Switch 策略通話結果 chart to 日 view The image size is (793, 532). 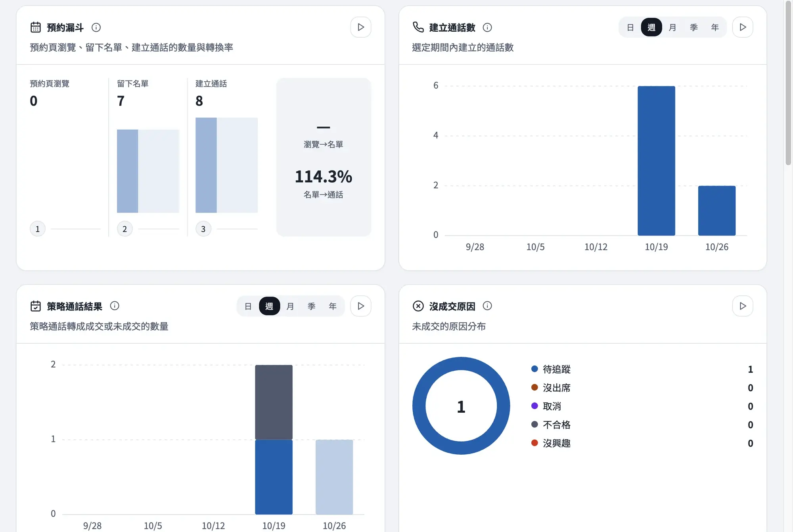[248, 306]
